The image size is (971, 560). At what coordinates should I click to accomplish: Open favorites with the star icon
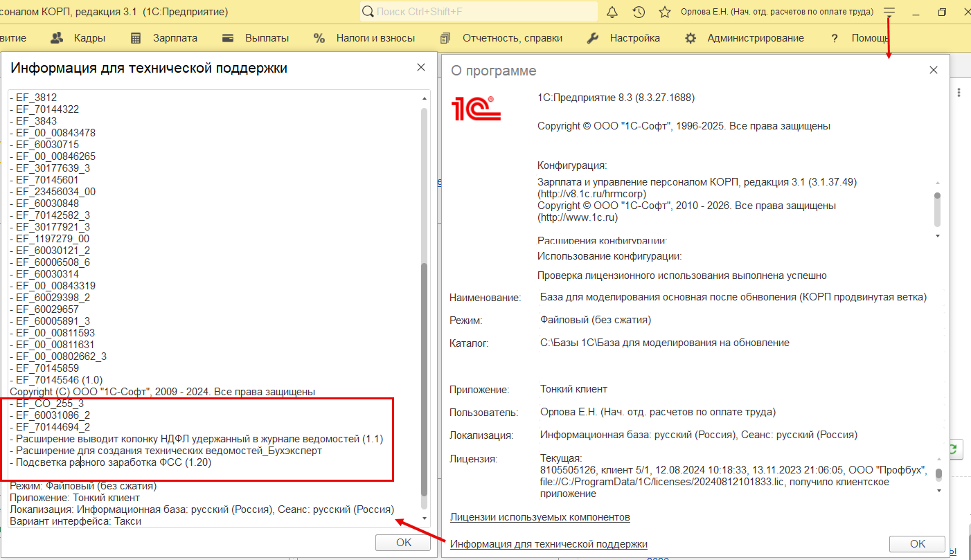point(665,12)
